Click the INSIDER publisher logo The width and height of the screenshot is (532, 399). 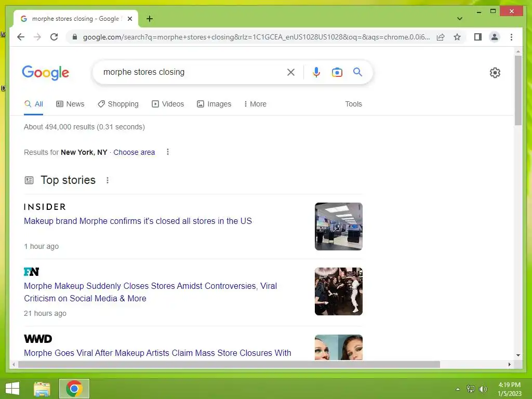pos(45,207)
